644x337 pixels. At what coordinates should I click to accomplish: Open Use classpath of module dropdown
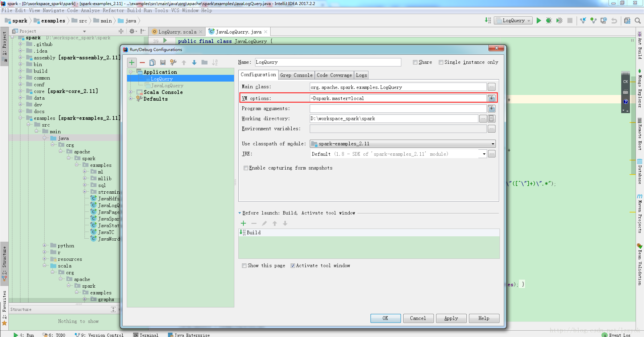point(403,144)
